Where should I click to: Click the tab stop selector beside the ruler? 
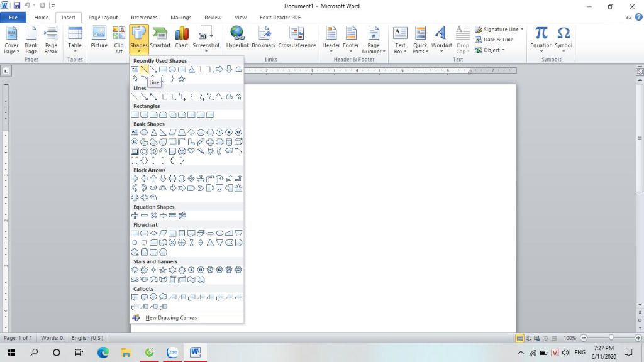[6, 71]
